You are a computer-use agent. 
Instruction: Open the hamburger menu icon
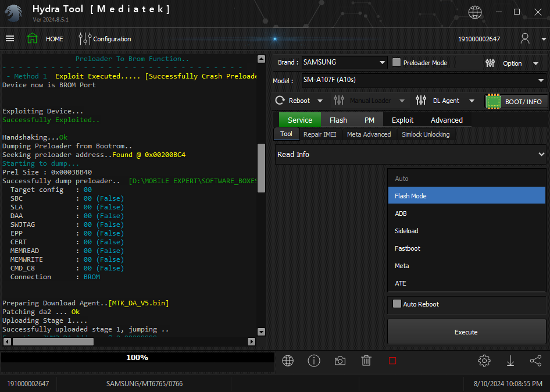(10, 38)
